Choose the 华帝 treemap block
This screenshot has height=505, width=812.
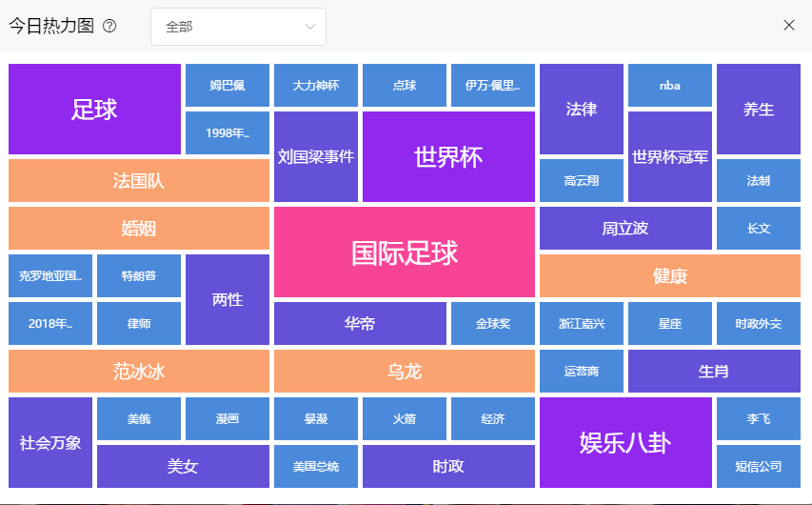[x=360, y=324]
